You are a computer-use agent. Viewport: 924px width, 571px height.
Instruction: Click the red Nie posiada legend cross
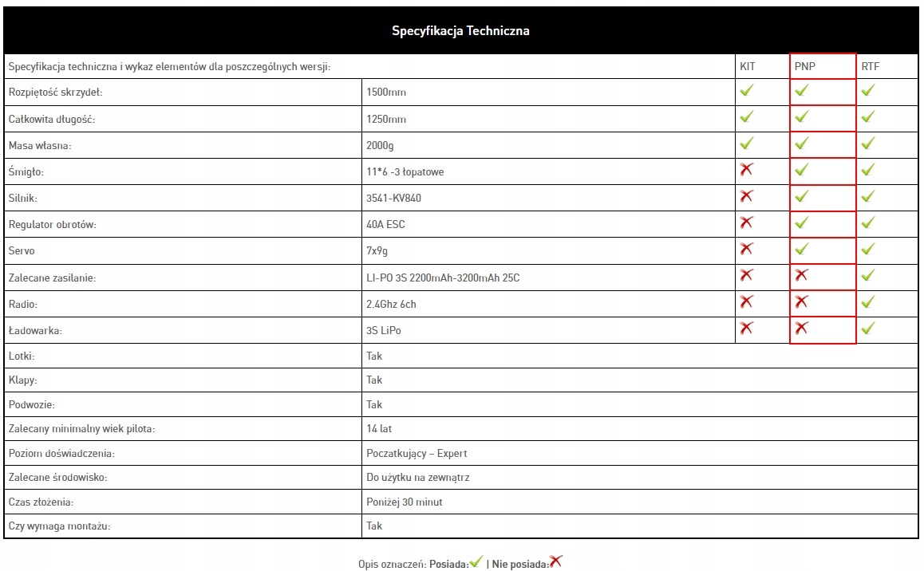tap(556, 561)
